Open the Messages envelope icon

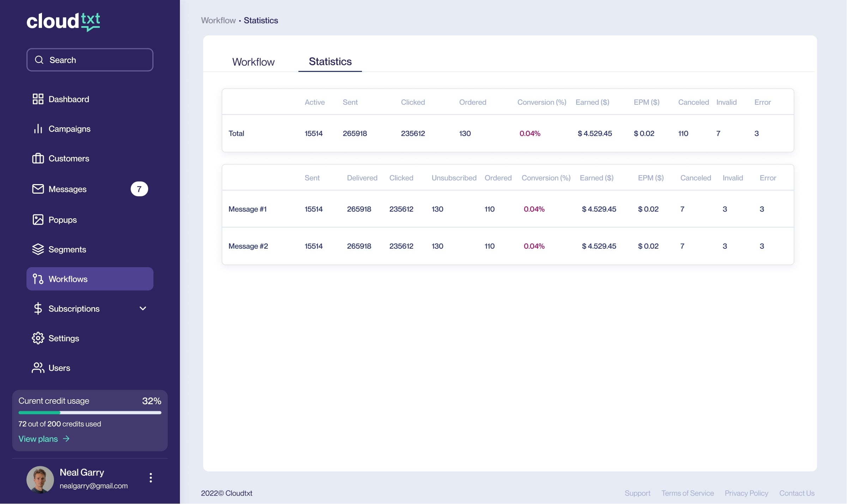click(38, 189)
